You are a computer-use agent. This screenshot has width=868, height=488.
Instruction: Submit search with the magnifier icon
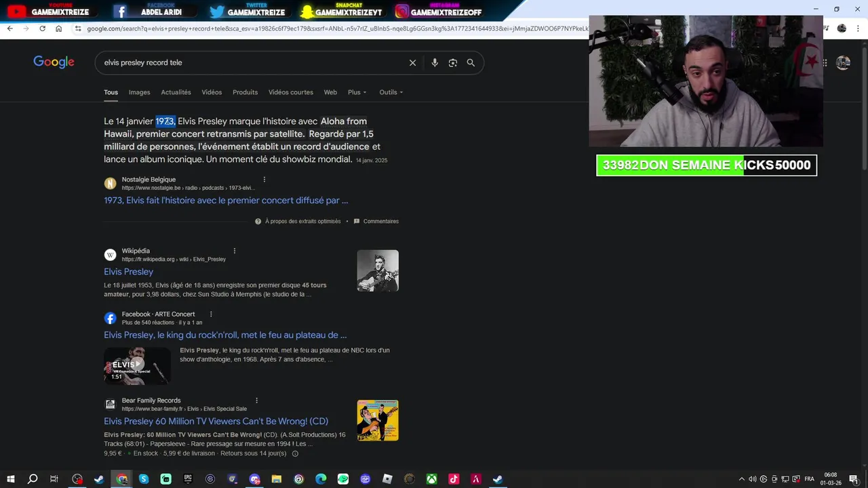[471, 62]
